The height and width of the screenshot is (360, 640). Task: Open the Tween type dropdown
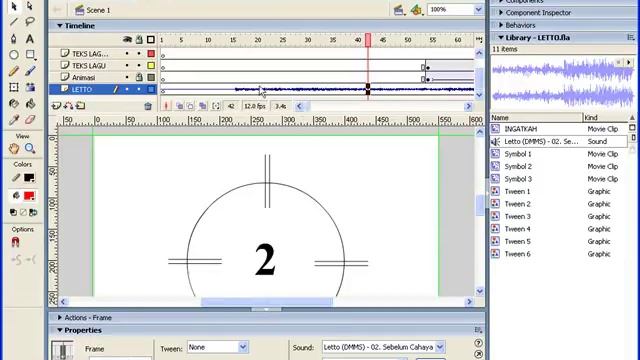click(243, 347)
